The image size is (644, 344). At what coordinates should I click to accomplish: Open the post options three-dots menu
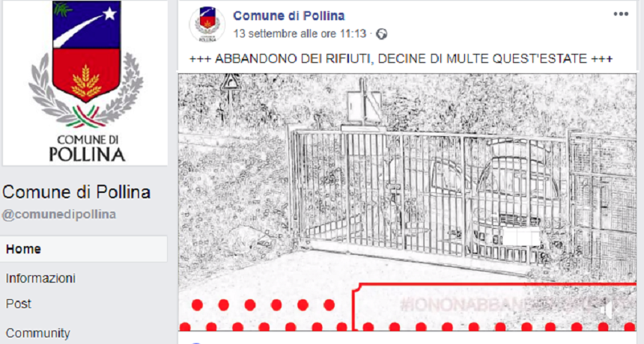[621, 14]
